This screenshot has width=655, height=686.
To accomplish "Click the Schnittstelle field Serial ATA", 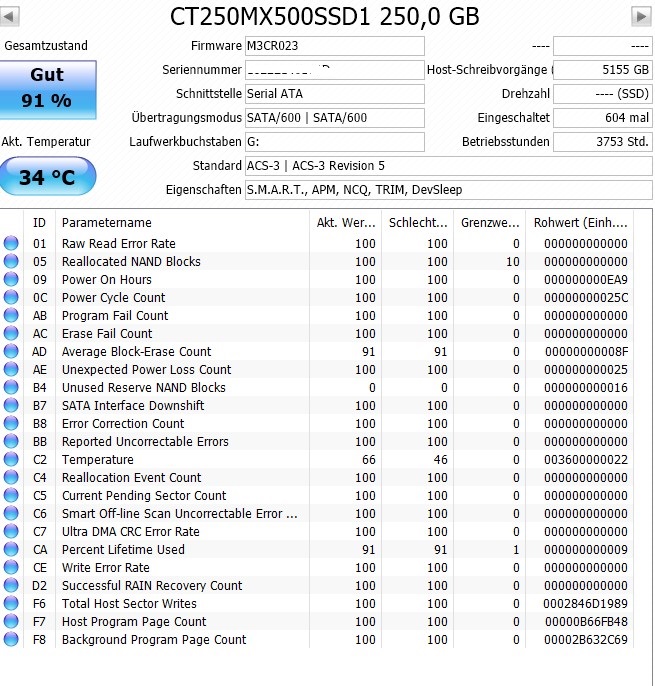I will (335, 94).
